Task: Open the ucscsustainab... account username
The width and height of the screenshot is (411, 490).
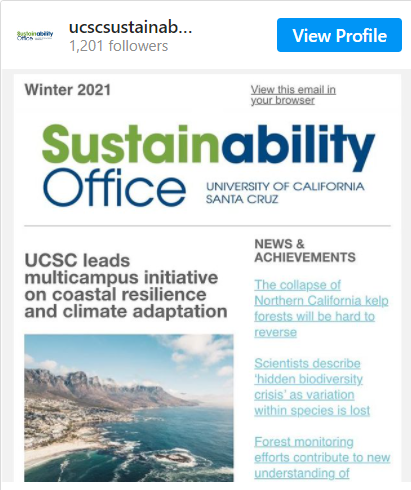Action: point(130,27)
